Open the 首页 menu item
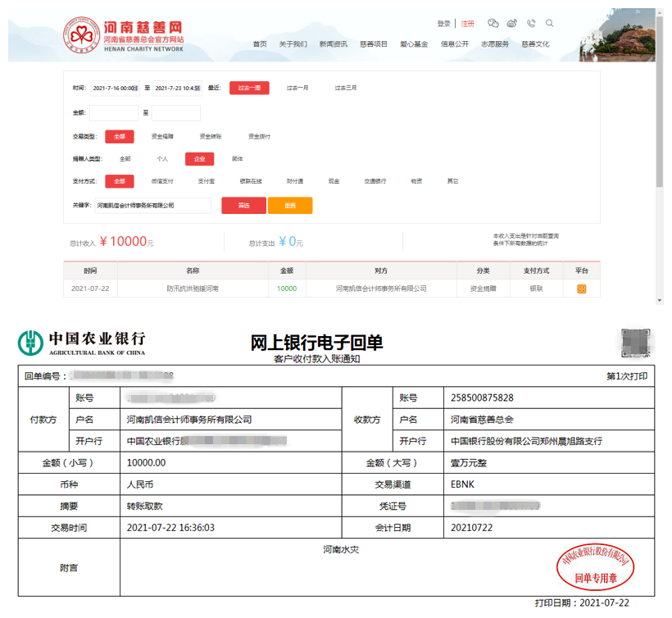Viewport: 672px width, 618px height. tap(260, 44)
